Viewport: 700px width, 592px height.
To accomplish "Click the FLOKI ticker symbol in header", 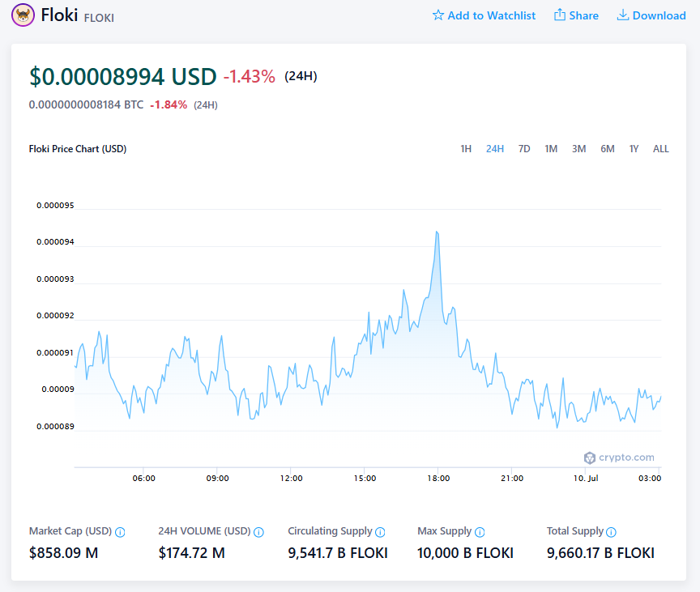I will click(x=99, y=18).
